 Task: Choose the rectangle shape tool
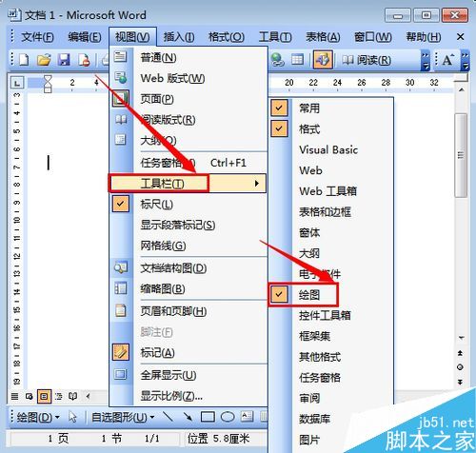tap(208, 417)
